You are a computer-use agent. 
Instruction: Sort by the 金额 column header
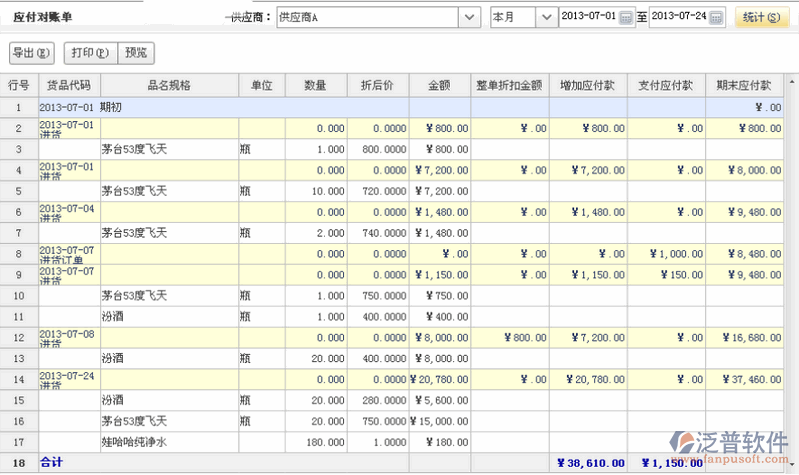[x=439, y=86]
